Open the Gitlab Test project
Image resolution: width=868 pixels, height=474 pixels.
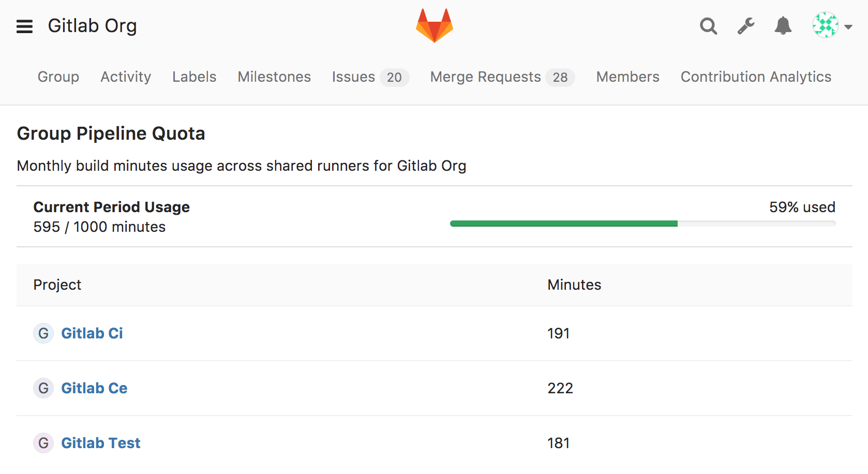pyautogui.click(x=101, y=443)
